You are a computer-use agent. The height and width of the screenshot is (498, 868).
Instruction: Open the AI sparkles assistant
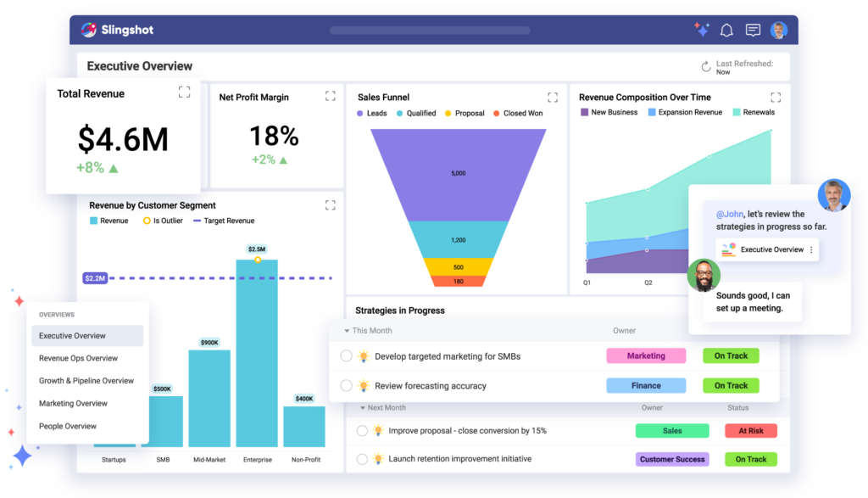click(700, 30)
